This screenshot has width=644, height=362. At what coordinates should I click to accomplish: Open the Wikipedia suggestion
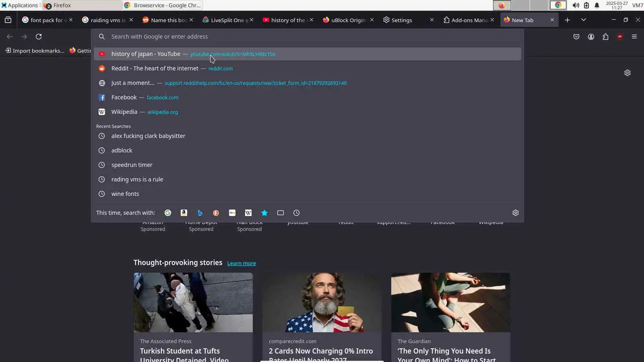[x=308, y=112]
